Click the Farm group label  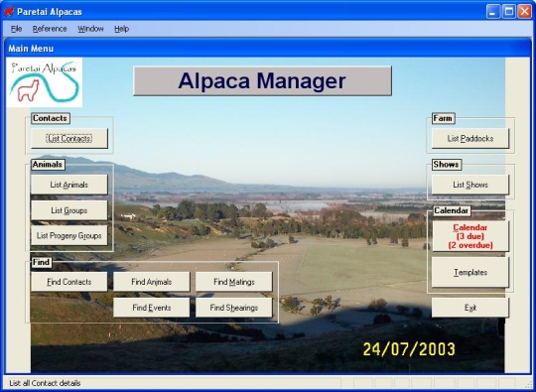tap(443, 118)
